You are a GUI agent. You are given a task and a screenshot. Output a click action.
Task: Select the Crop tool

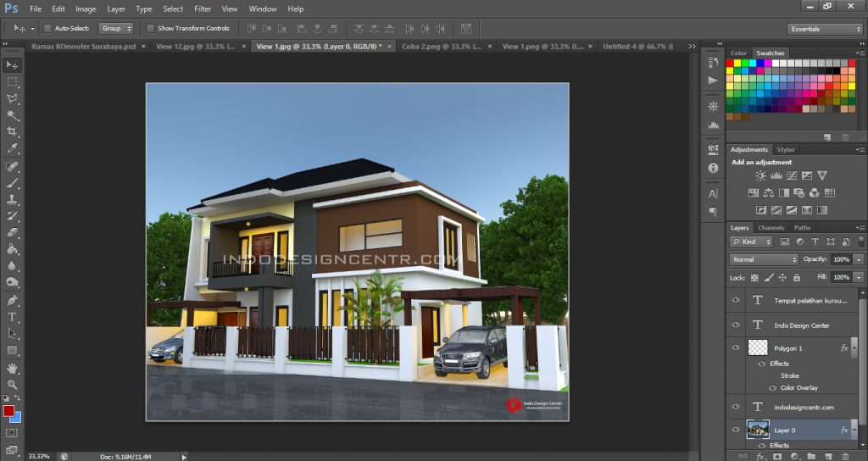point(12,131)
